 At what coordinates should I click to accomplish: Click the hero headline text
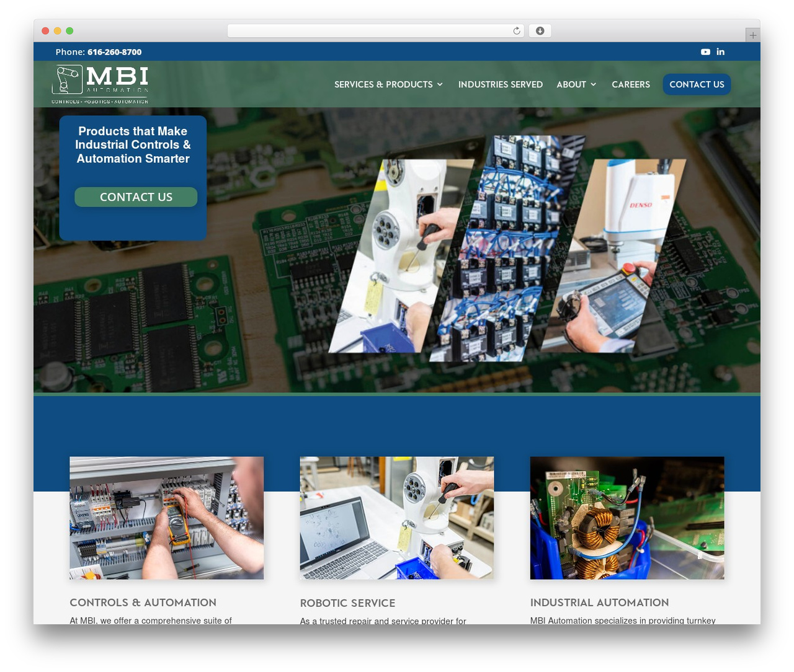[x=133, y=145]
